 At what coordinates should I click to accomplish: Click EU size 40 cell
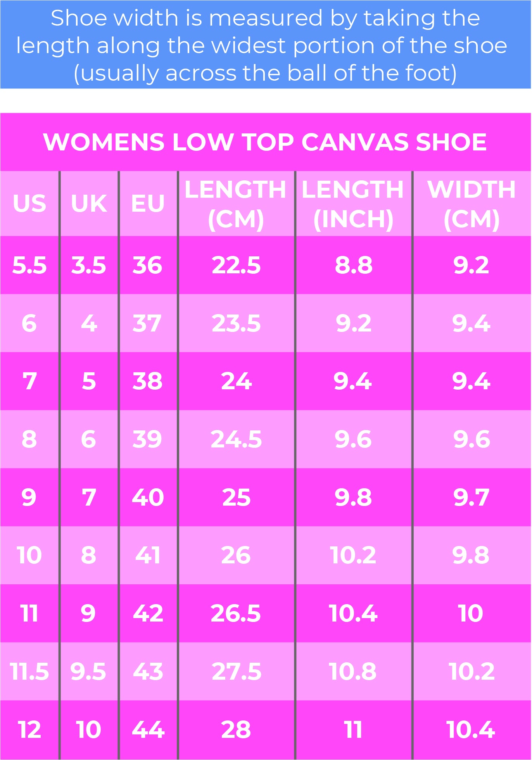[148, 497]
